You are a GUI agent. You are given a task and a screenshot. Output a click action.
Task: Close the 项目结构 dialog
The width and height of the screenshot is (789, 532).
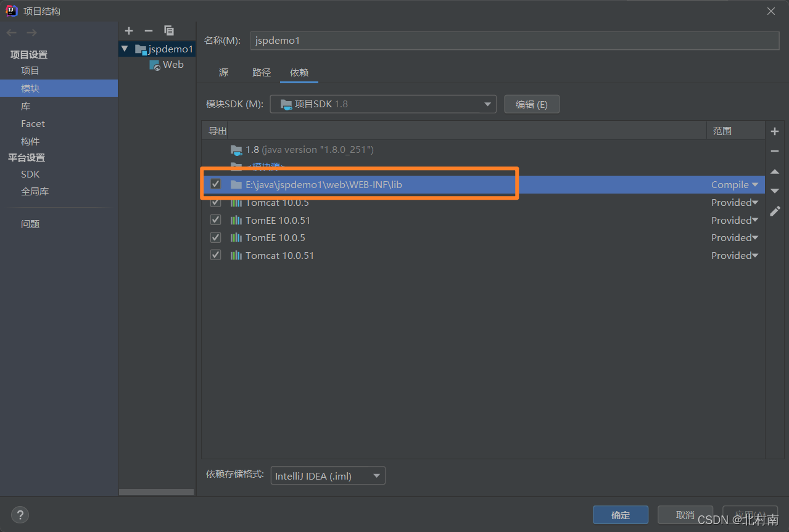click(x=771, y=11)
